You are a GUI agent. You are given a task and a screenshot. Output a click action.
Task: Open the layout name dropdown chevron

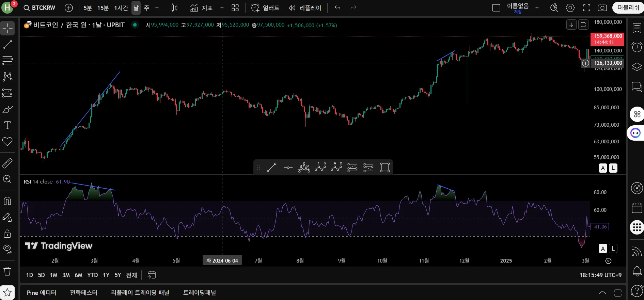pyautogui.click(x=537, y=8)
